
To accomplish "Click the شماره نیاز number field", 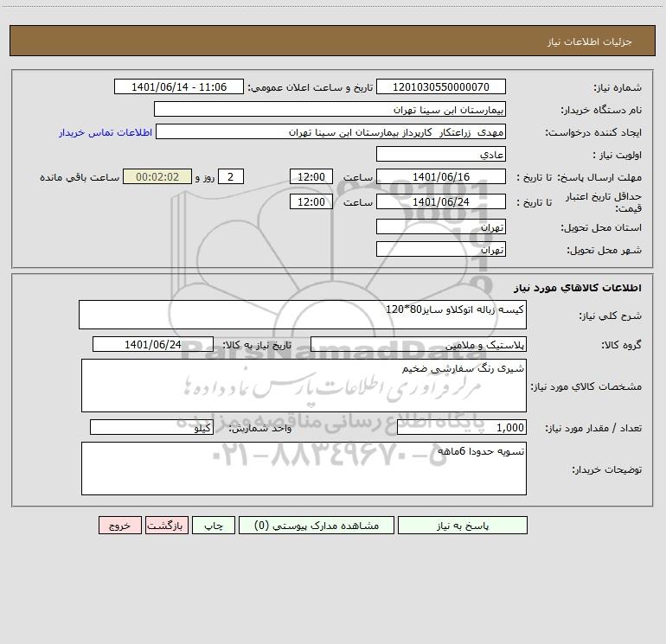I will click(441, 87).
